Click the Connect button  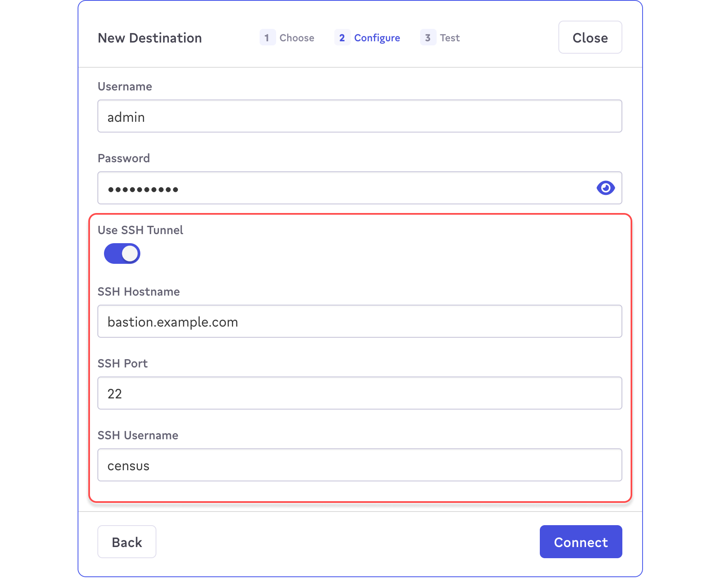[580, 542]
